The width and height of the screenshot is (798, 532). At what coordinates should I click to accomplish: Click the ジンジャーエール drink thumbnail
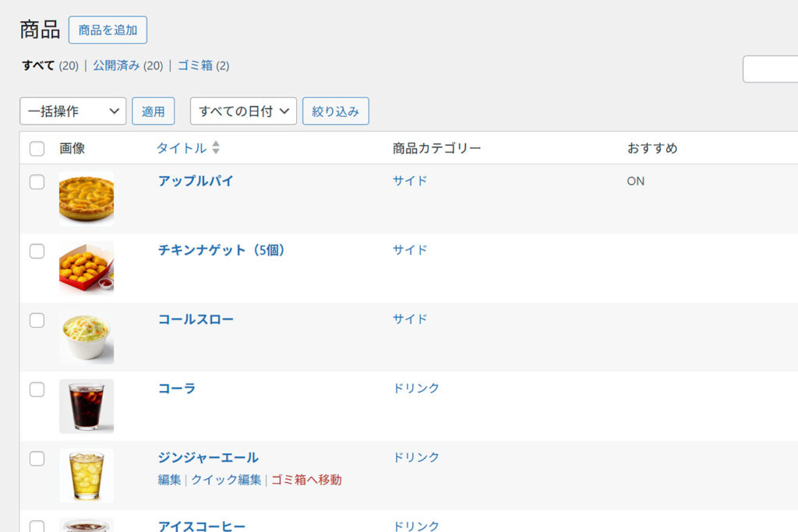point(87,475)
